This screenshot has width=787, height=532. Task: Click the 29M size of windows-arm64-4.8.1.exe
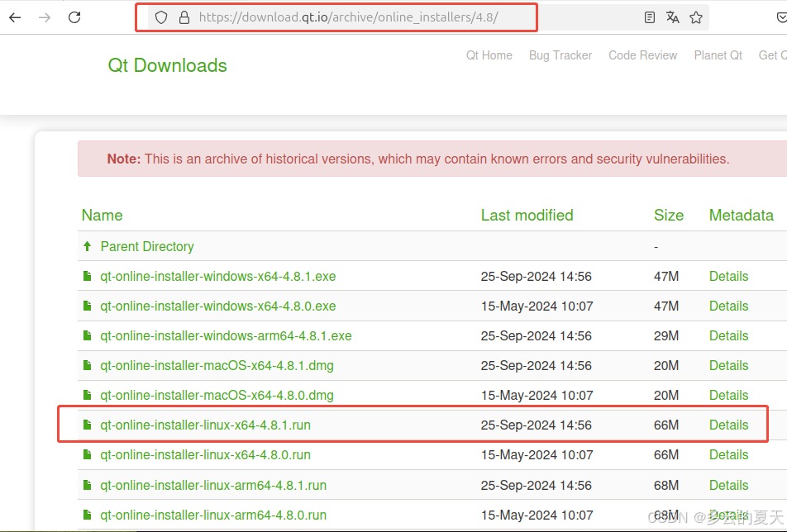[x=666, y=336]
